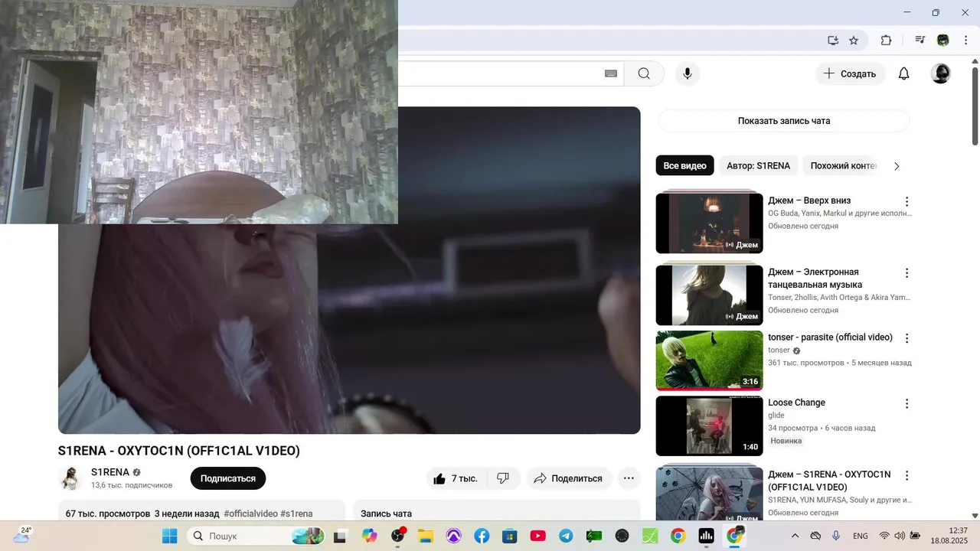Bookmark this page with the star icon

click(854, 41)
